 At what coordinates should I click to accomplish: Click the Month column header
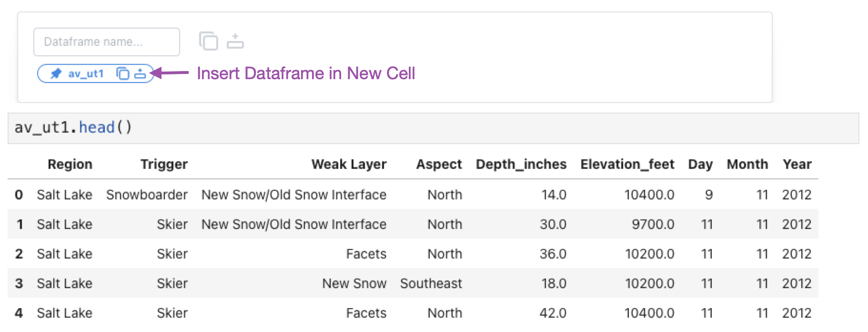coord(747,164)
